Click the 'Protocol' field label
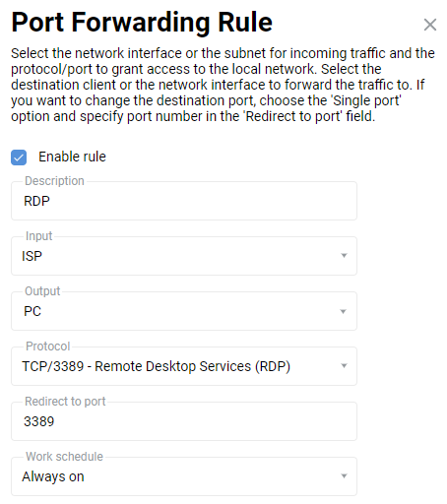The width and height of the screenshot is (447, 504). point(48,346)
